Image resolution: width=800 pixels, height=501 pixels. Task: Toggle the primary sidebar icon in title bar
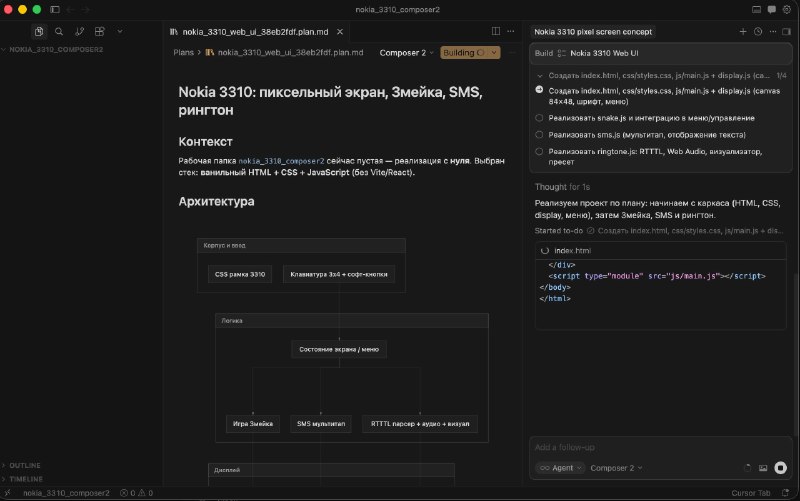tap(55, 10)
